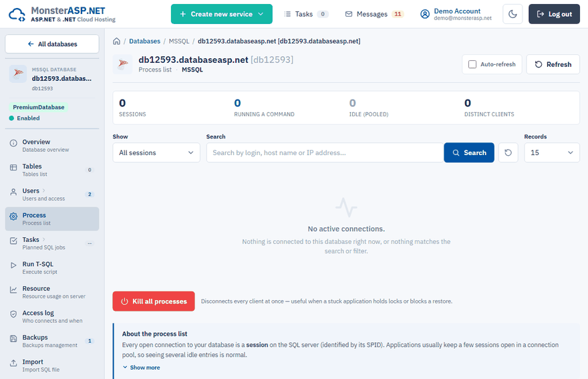Image resolution: width=588 pixels, height=379 pixels.
Task: Click the Process gear icon in sidebar
Action: coord(13,216)
